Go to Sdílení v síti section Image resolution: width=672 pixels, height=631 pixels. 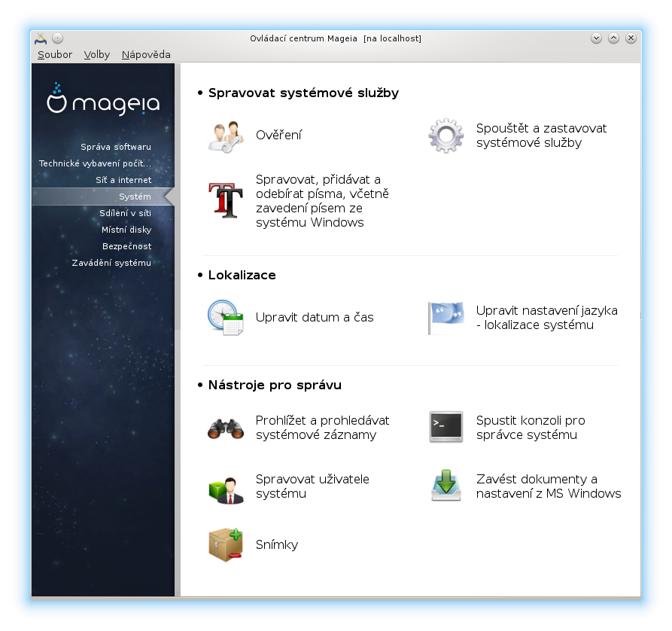click(x=125, y=213)
